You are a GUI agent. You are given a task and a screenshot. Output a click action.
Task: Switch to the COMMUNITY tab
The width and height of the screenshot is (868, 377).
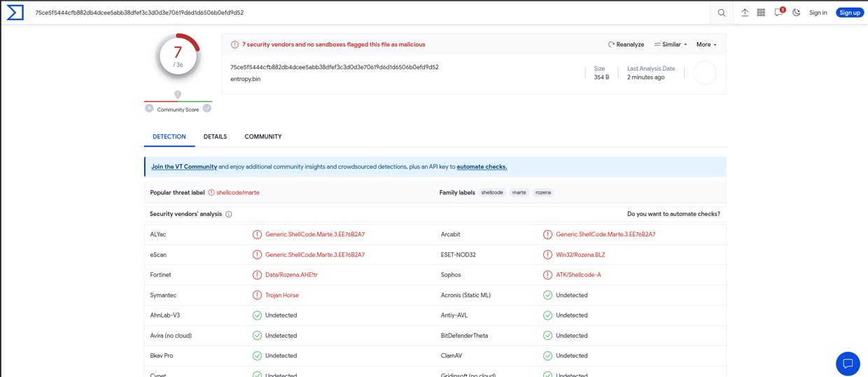(263, 136)
